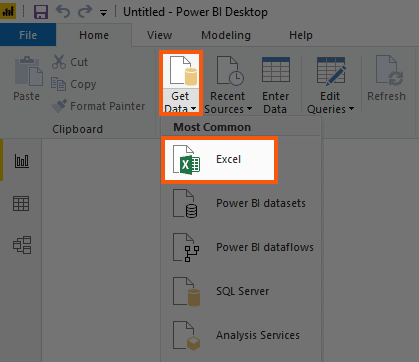Image resolution: width=419 pixels, height=362 pixels.
Task: Choose Power BI datasets from the list
Action: click(x=241, y=203)
